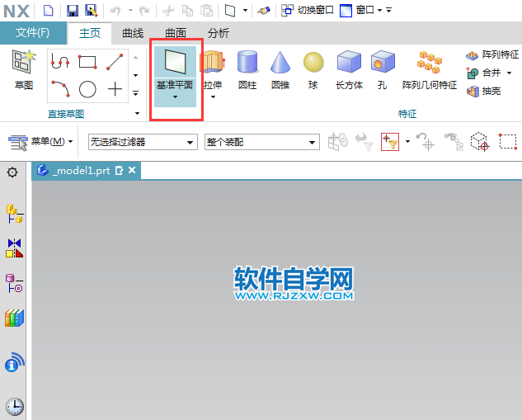
Task: Click the 球 sphere tool
Action: 313,70
